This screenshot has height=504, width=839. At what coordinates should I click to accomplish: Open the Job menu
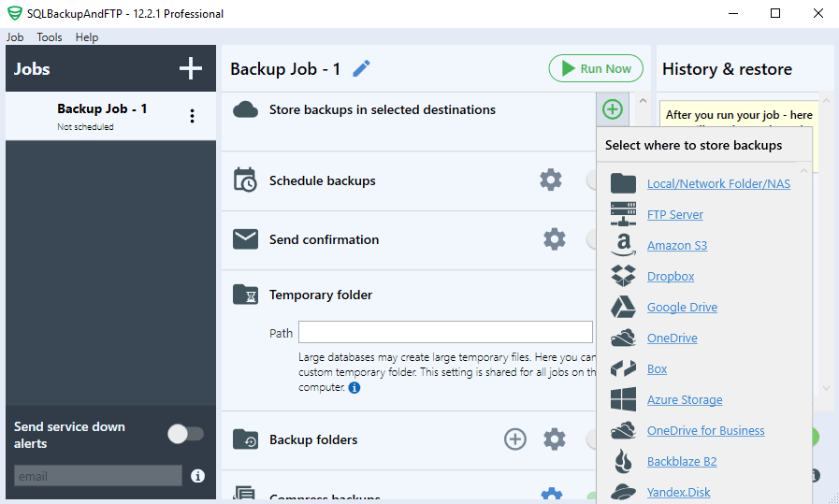coord(15,36)
